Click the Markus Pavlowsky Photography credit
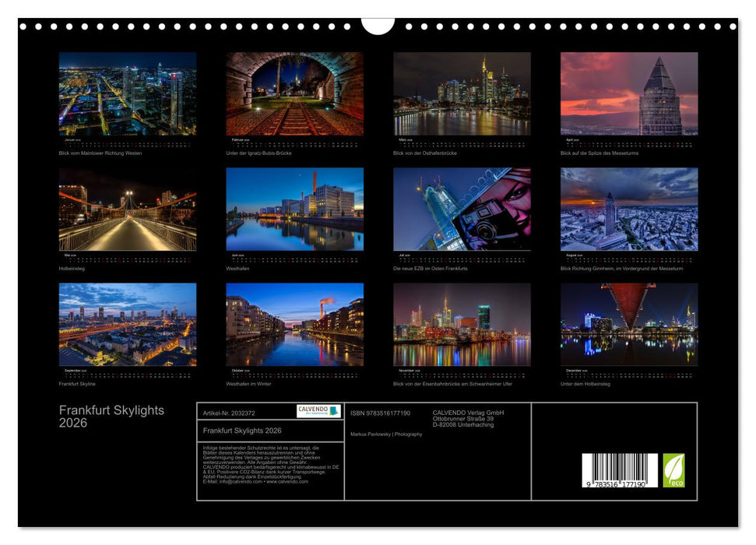This screenshot has width=756, height=545. (386, 434)
